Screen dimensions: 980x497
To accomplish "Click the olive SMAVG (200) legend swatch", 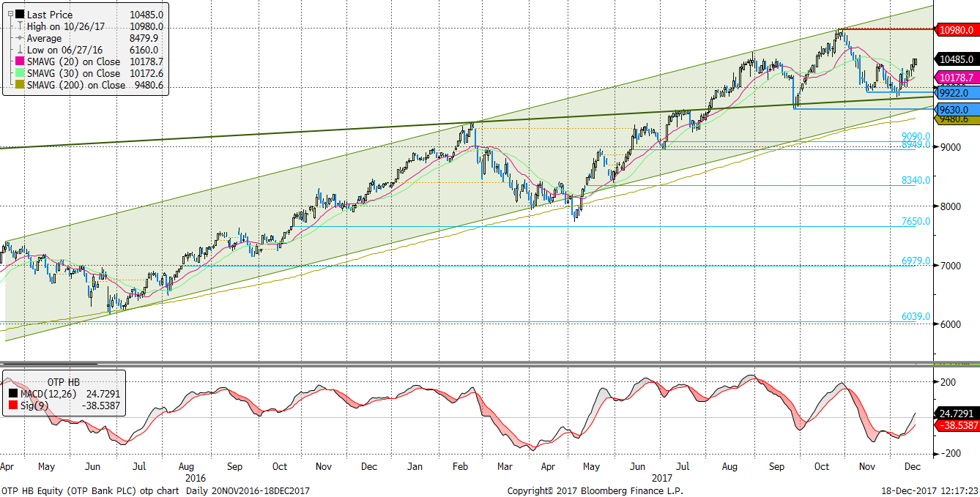I will click(19, 85).
